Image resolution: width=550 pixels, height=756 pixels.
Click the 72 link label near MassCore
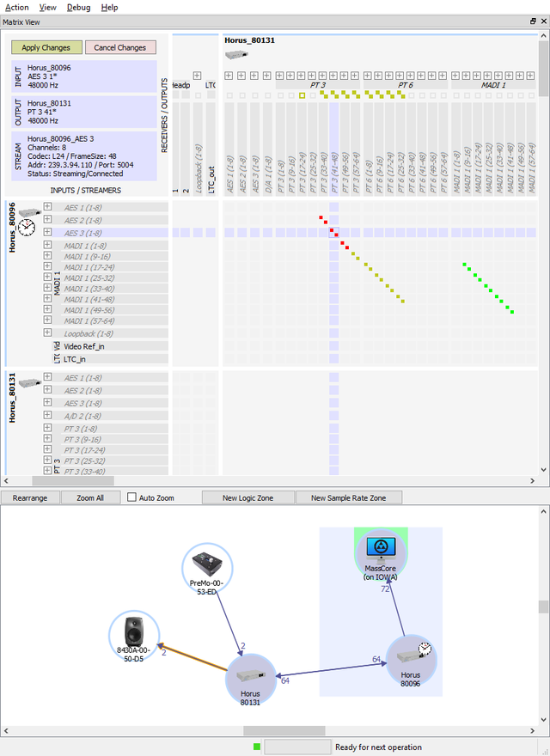[x=385, y=588]
